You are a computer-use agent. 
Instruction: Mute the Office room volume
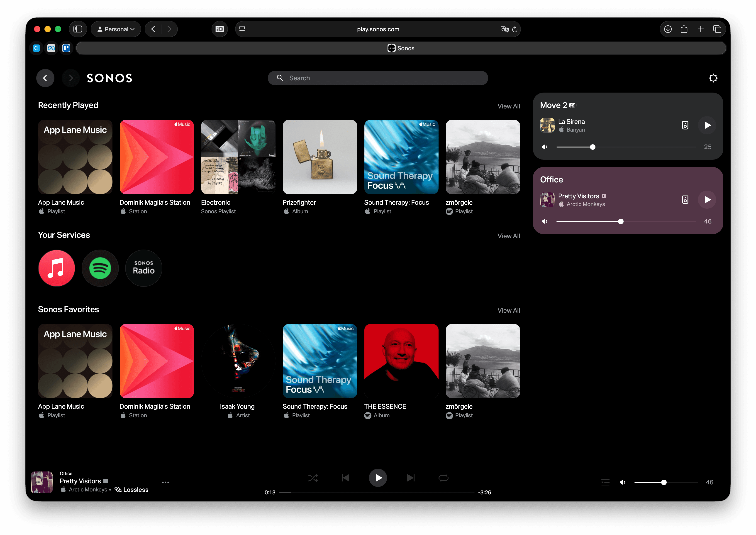tap(545, 221)
